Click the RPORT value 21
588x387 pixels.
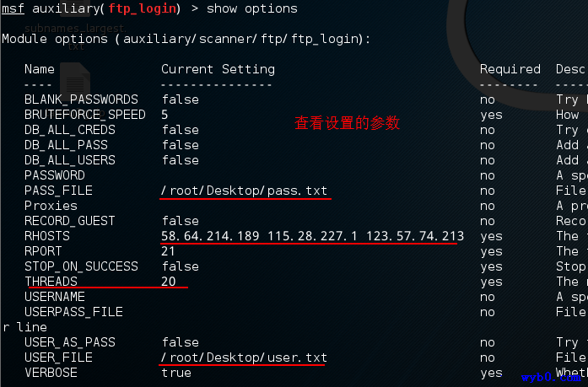point(168,251)
